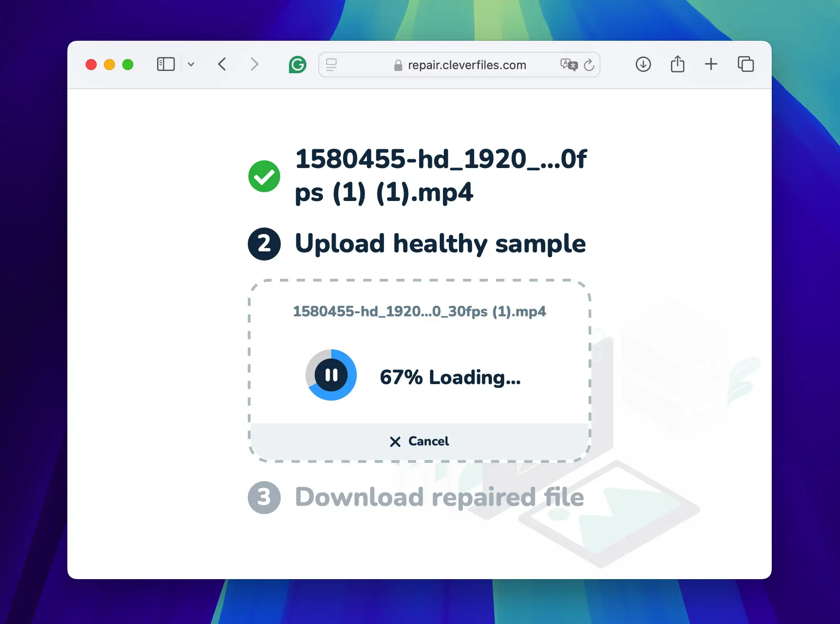This screenshot has width=840, height=624.
Task: Click the lock icon in address bar
Action: pos(398,65)
